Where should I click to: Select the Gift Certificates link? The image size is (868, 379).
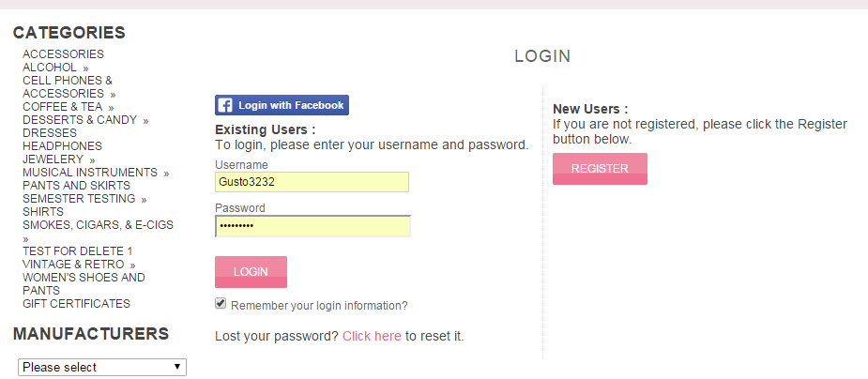click(x=76, y=304)
